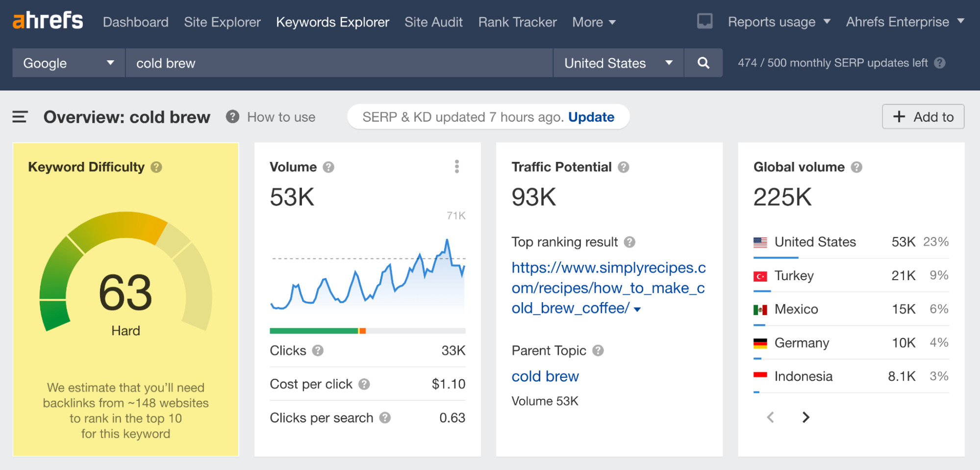
Task: Go to next countries page arrow
Action: tap(805, 417)
